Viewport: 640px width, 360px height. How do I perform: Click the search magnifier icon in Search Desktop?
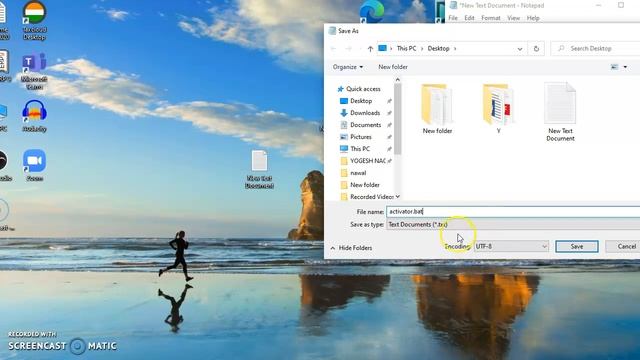[561, 48]
